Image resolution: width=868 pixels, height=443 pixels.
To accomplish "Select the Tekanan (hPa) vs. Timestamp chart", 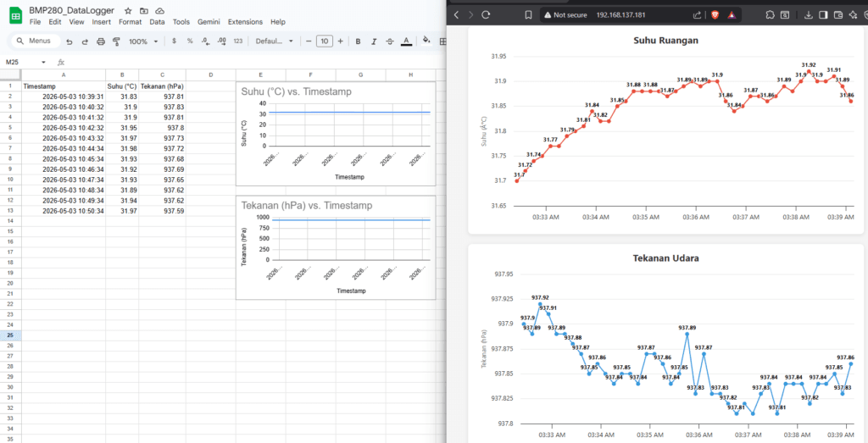I will pyautogui.click(x=336, y=248).
